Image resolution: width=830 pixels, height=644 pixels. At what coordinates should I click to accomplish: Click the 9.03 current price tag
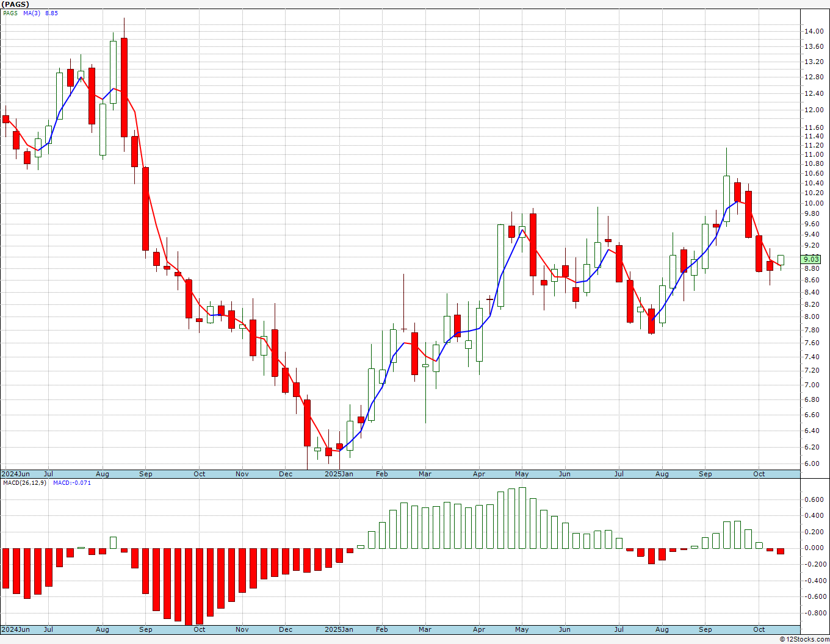(812, 259)
